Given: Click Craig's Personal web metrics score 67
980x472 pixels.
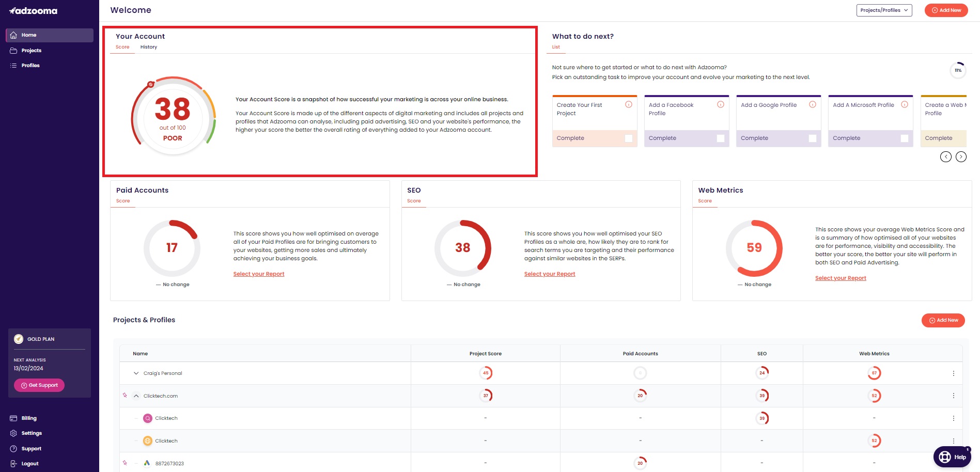Looking at the screenshot, I should click(x=874, y=373).
